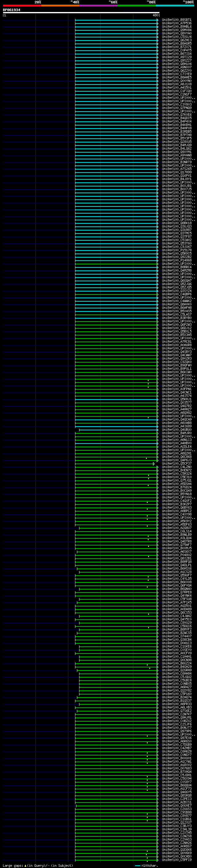The image size is (197, 868).
Task: Select hit label UniRef100_Q4QCA9
Action: [x=176, y=419]
